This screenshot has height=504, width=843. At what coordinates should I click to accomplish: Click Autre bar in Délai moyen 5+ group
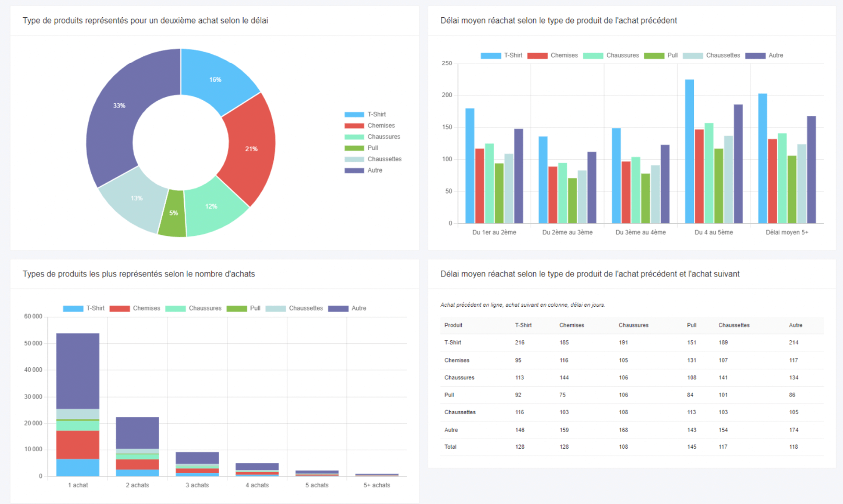tap(811, 170)
